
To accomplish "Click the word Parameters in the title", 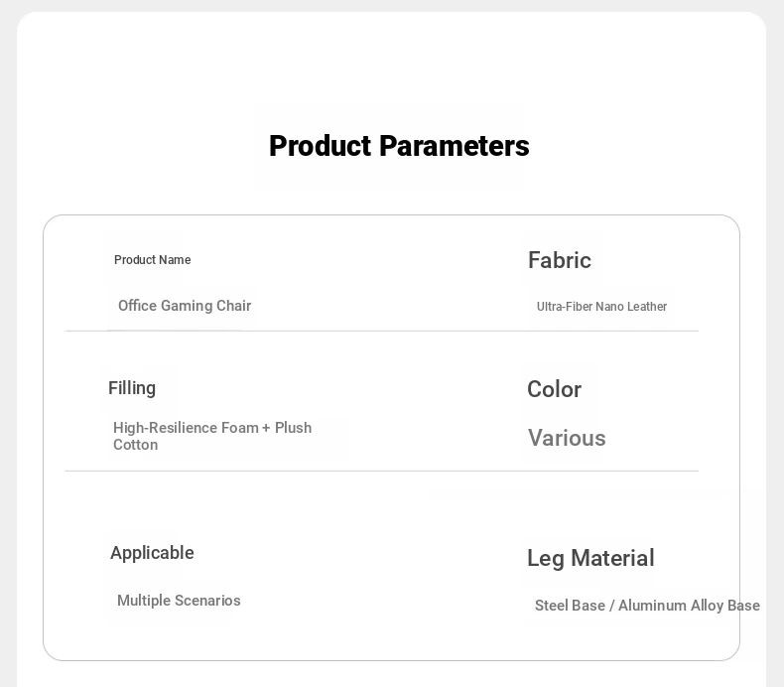I will click(x=454, y=146).
